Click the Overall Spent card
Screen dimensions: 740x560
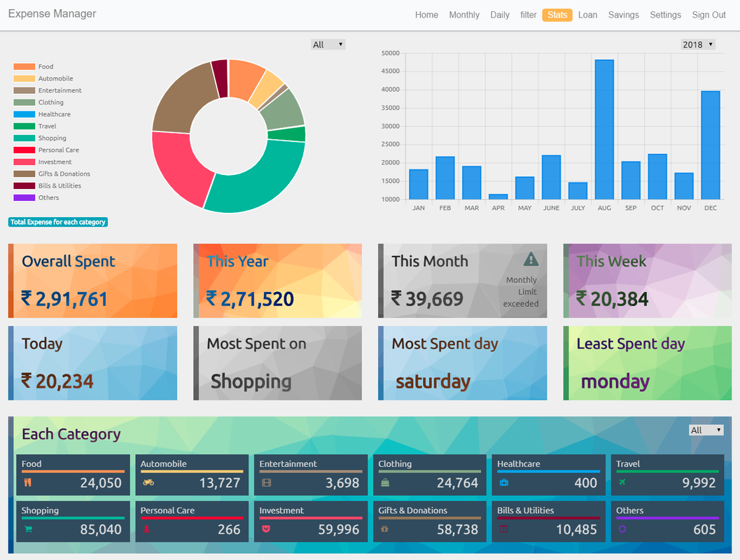coord(92,281)
